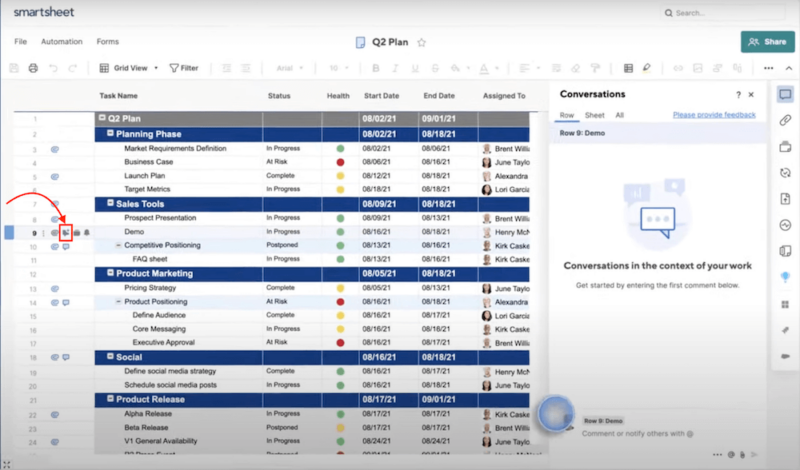Apply strikethrough formatting

tap(435, 68)
